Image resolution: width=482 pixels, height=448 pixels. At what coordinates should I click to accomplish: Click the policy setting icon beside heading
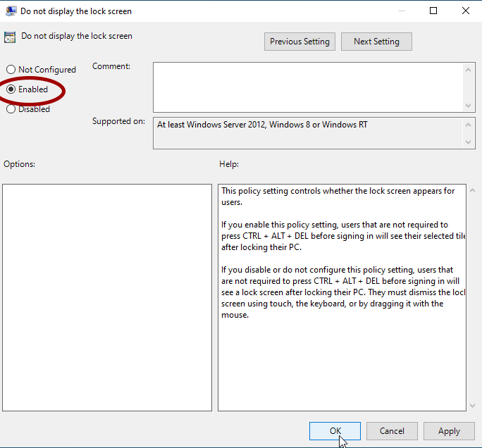(x=10, y=37)
